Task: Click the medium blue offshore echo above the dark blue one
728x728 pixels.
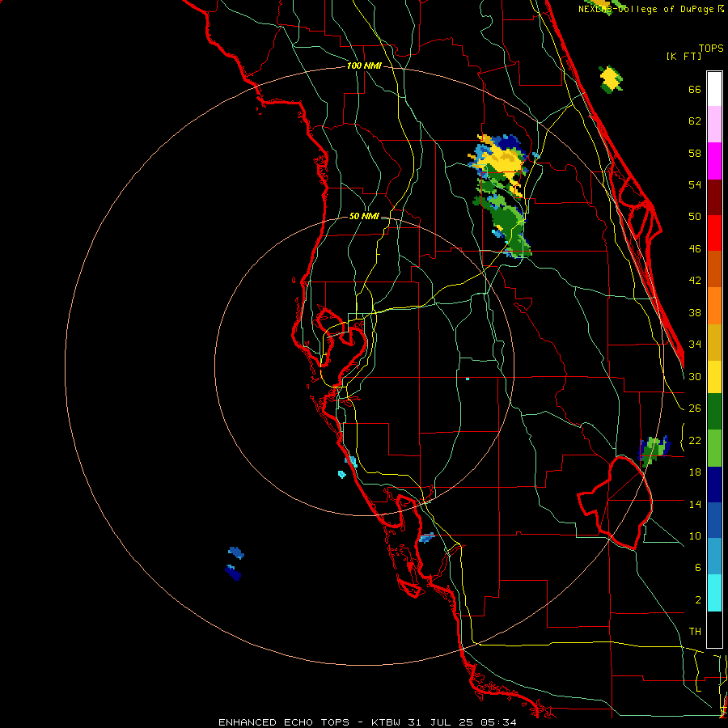Action: click(236, 552)
